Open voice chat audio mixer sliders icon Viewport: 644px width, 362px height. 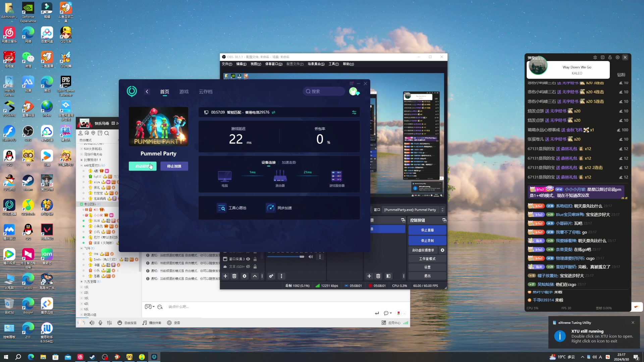point(109,323)
